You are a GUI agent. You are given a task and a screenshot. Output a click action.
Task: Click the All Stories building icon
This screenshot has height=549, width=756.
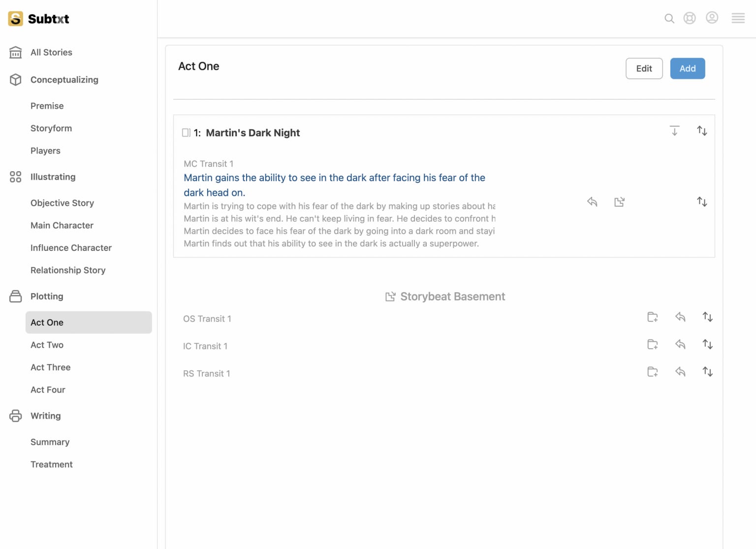click(16, 52)
